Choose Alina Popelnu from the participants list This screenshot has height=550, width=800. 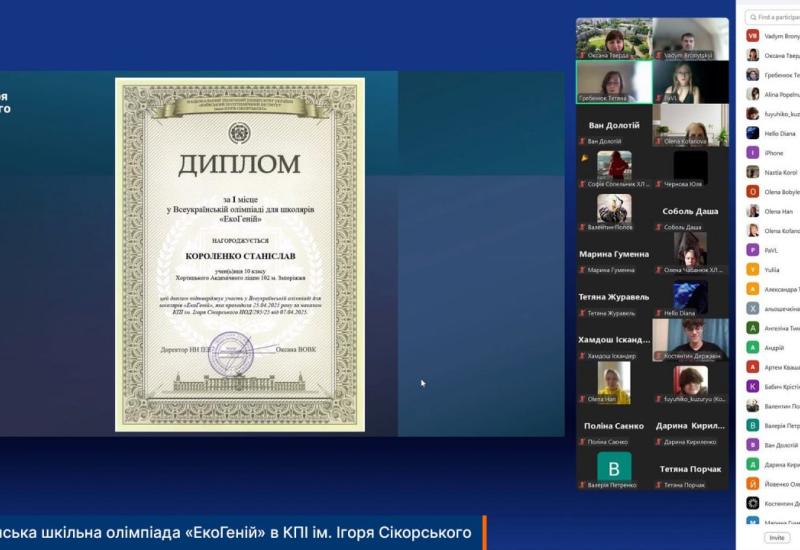click(780, 94)
